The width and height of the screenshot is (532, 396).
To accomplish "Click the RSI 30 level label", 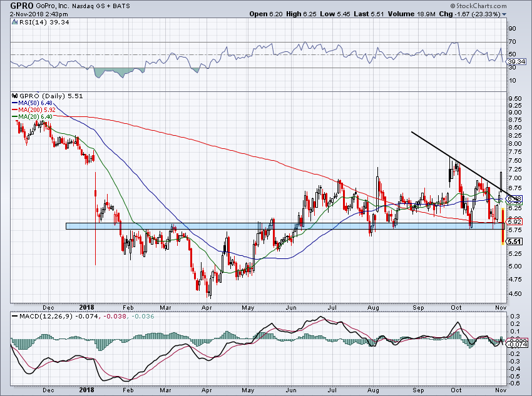I will [x=513, y=68].
